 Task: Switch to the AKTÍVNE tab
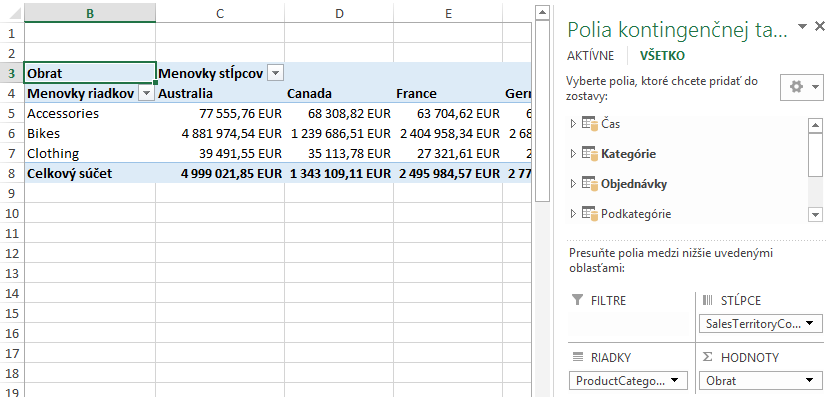click(590, 55)
